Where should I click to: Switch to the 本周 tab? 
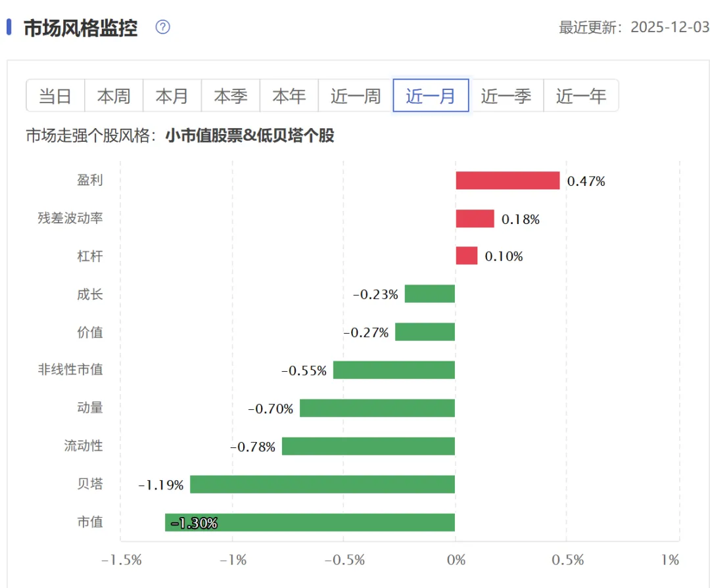pyautogui.click(x=114, y=95)
